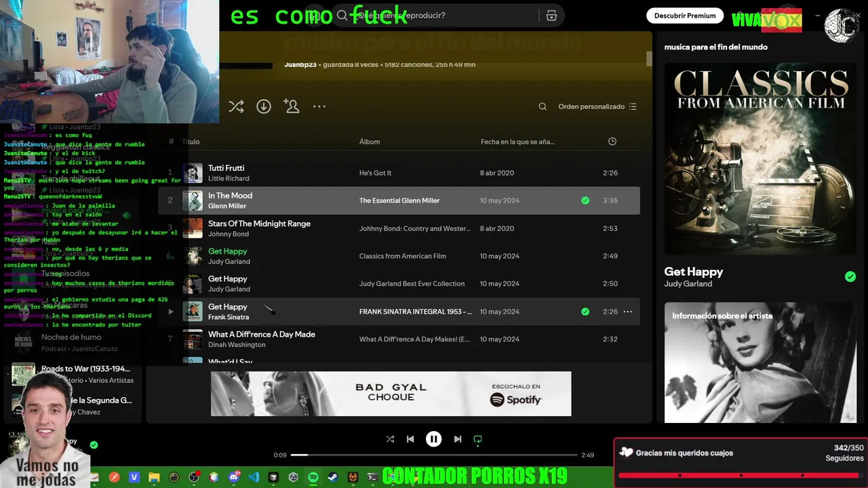Image resolution: width=868 pixels, height=488 pixels.
Task: Toggle saved check on Sinatra's Get Happy row
Action: coord(585,312)
